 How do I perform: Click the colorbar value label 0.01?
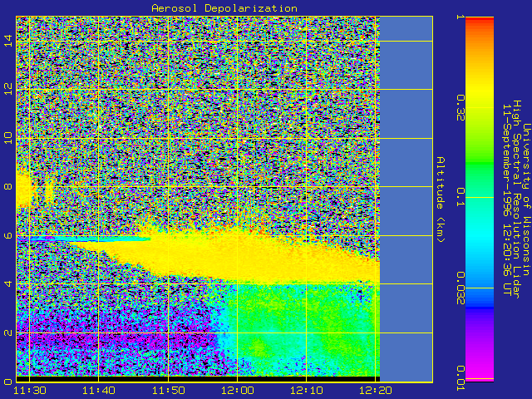pyautogui.click(x=461, y=378)
